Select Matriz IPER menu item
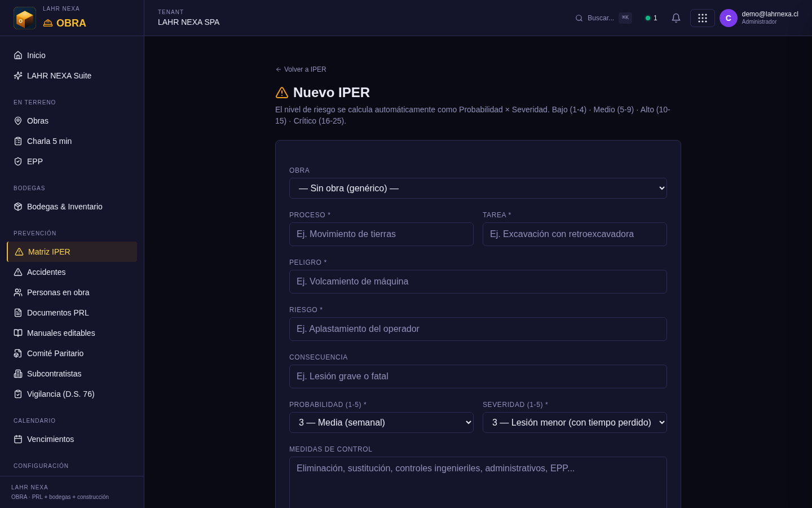 pyautogui.click(x=72, y=252)
